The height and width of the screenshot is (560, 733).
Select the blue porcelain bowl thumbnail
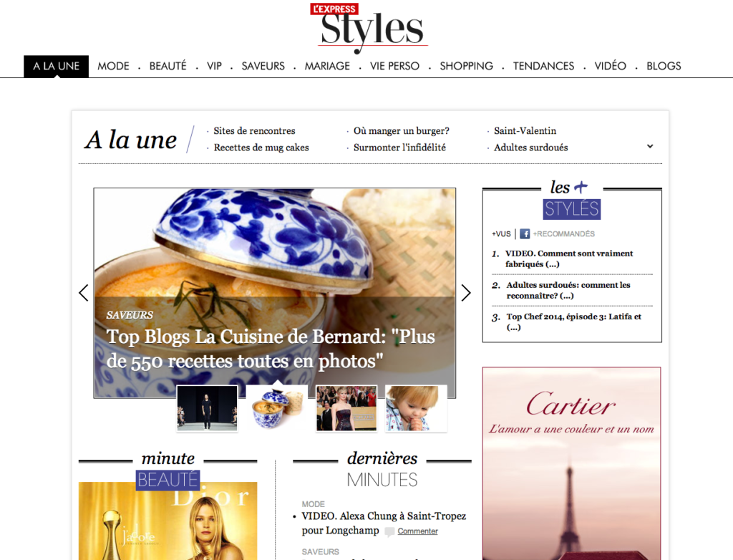click(277, 408)
